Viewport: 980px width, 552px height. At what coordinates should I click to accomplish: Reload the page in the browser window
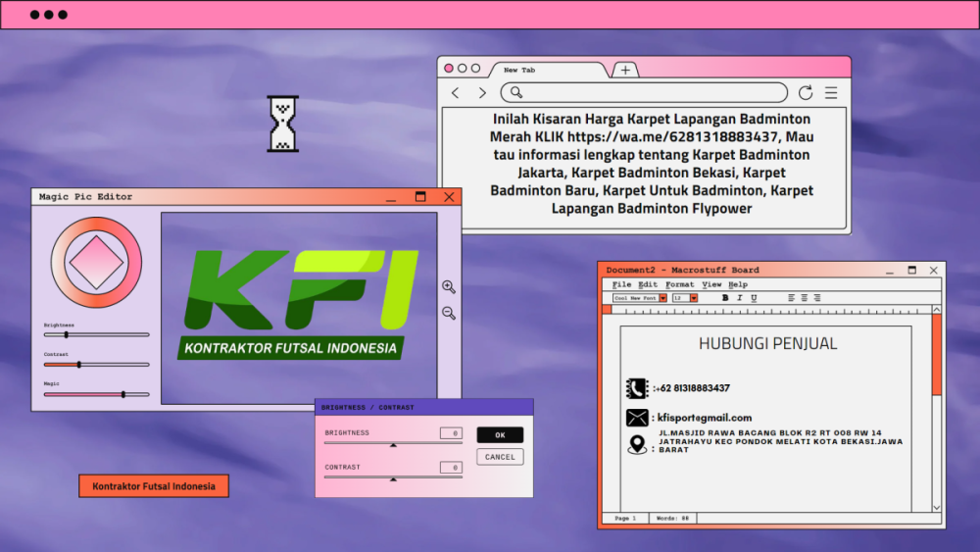tap(806, 92)
